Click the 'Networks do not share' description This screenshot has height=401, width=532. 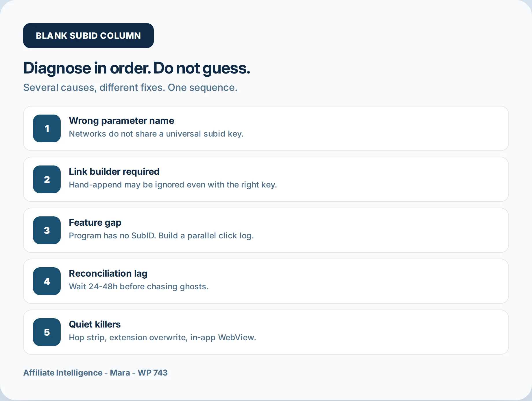pyautogui.click(x=156, y=134)
